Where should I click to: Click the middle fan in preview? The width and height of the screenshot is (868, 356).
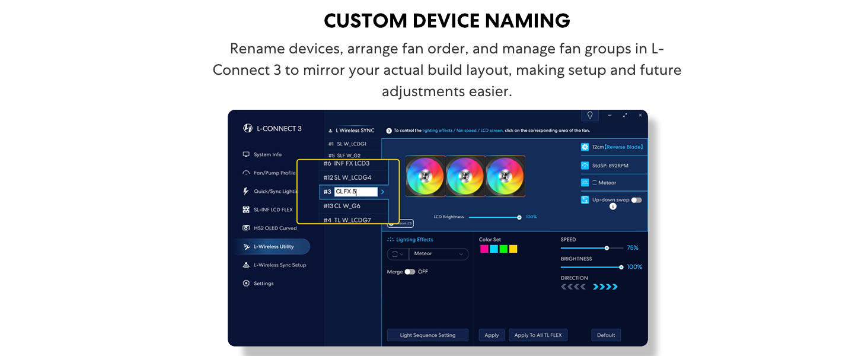(465, 176)
